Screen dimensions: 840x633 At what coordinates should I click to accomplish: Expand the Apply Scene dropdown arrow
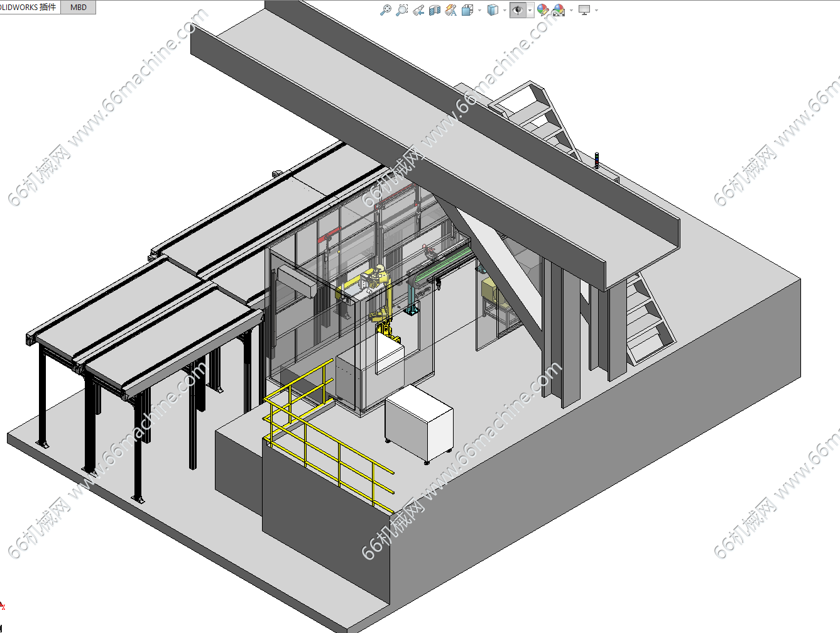pos(571,10)
